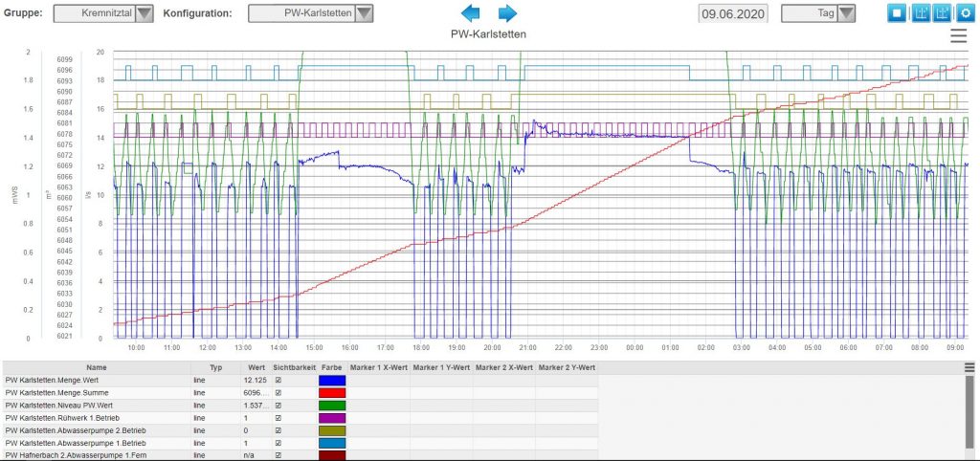Click light blue swatch of Abwasserpumpe 1.Betrieb
Screen dimensions: 980x461
332,443
